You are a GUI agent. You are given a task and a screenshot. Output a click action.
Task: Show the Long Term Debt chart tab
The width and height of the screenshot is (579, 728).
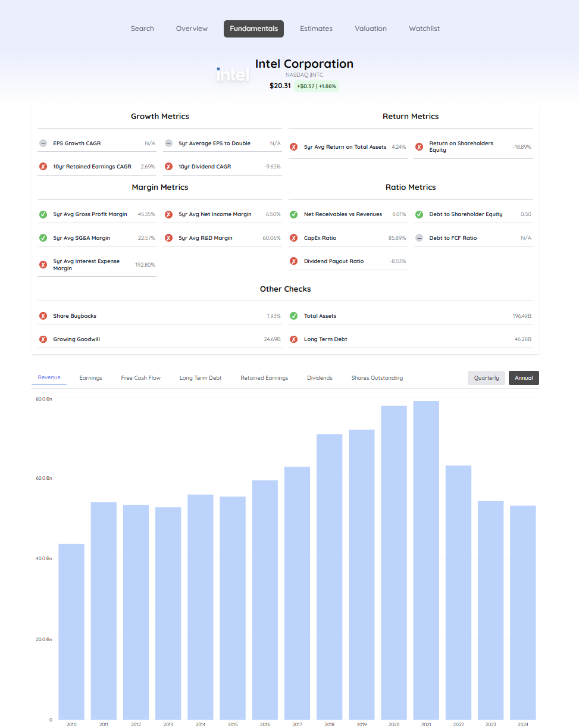click(201, 378)
